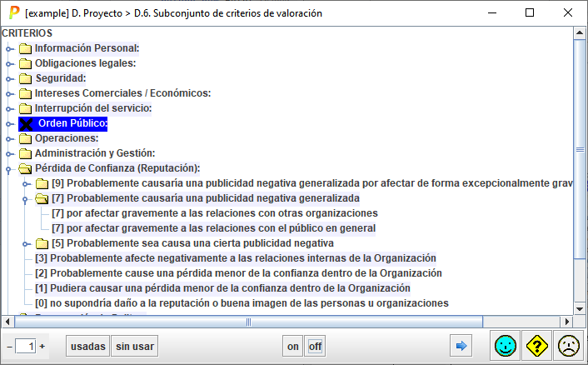The width and height of the screenshot is (588, 365).
Task: Click the level number input field
Action: point(26,346)
